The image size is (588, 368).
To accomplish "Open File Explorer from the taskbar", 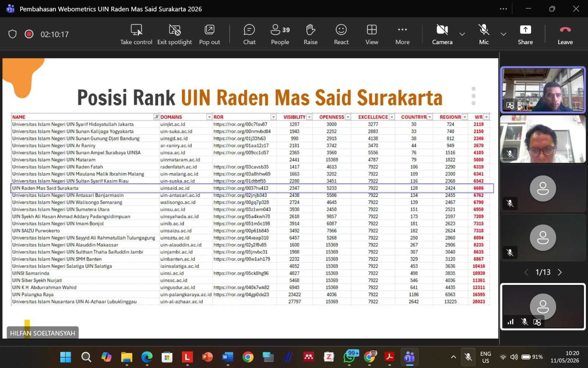I will [x=127, y=357].
